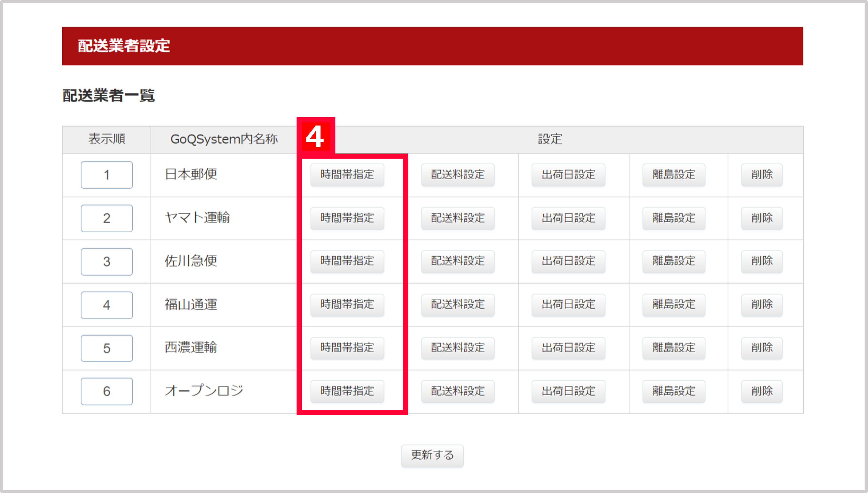Click 時間帯指定 for 西濃運輸
868x493 pixels.
click(x=347, y=348)
